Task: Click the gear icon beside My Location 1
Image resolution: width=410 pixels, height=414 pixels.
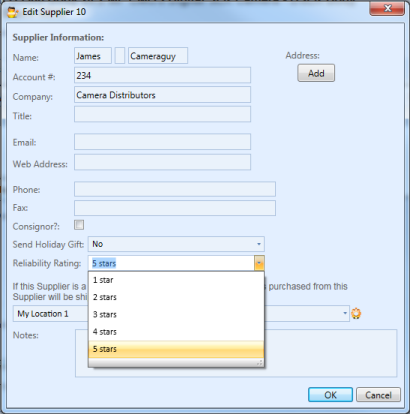Action: pyautogui.click(x=356, y=313)
